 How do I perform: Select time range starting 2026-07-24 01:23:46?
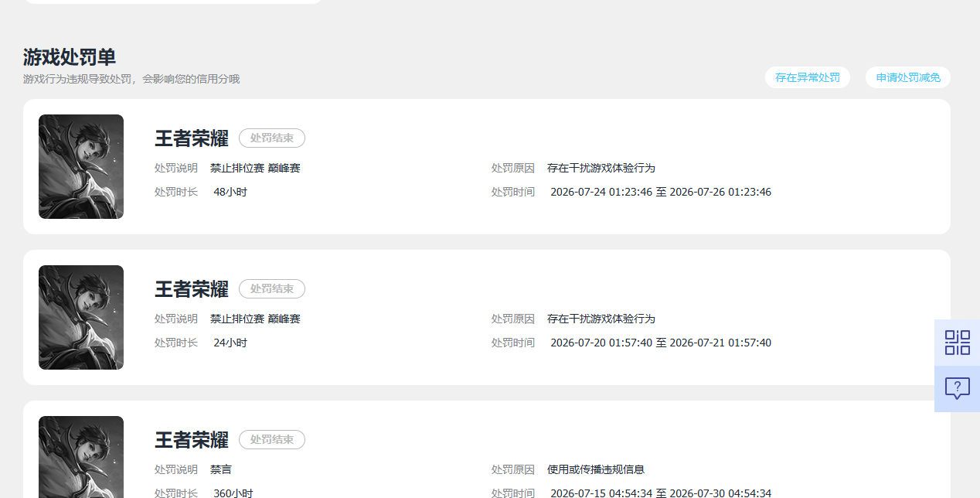(661, 192)
